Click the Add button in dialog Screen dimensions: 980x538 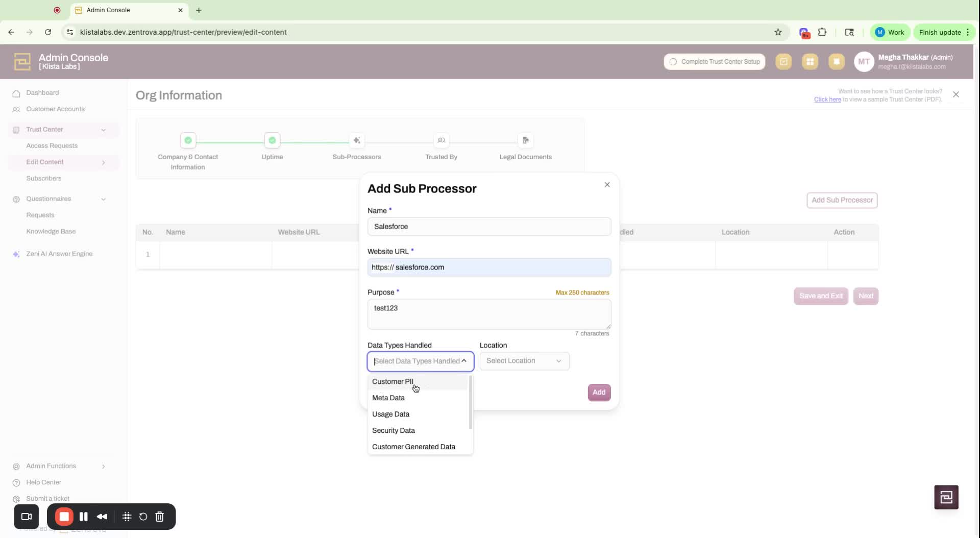pyautogui.click(x=599, y=393)
